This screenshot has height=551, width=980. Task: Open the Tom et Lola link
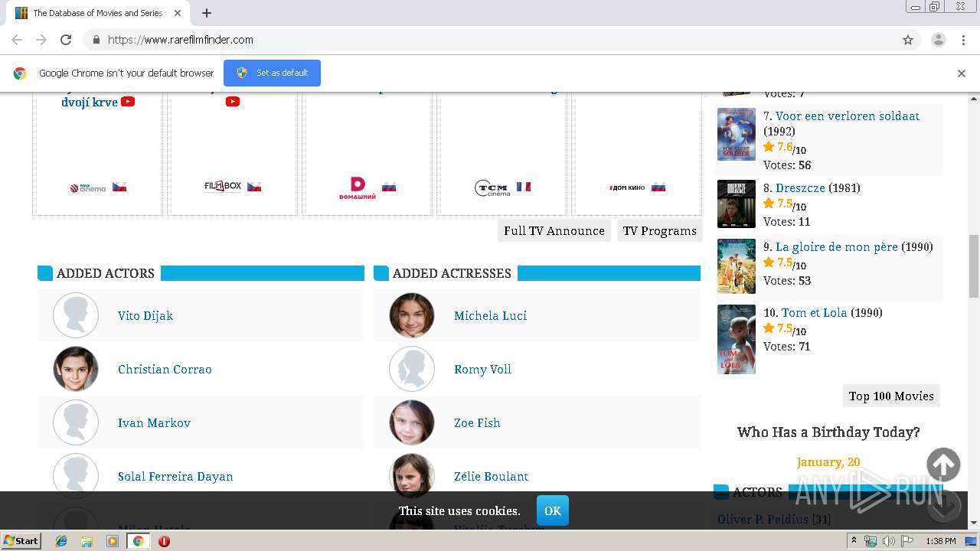[x=814, y=312]
